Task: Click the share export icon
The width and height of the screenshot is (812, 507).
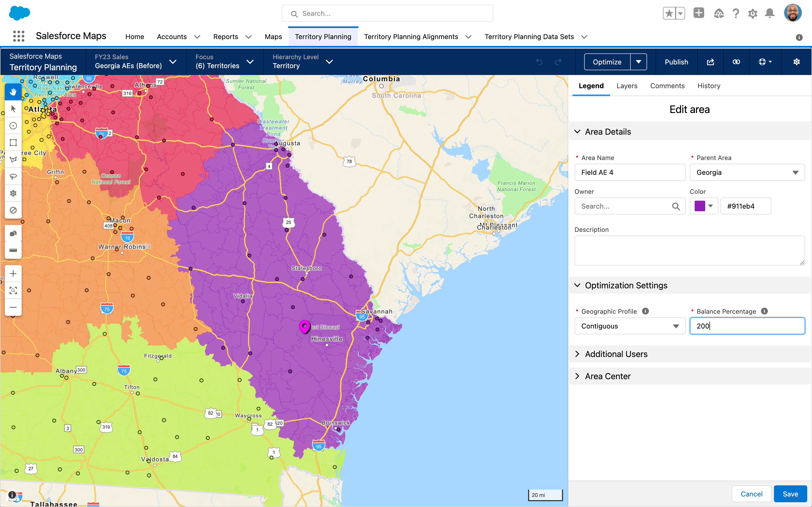Action: (x=710, y=62)
